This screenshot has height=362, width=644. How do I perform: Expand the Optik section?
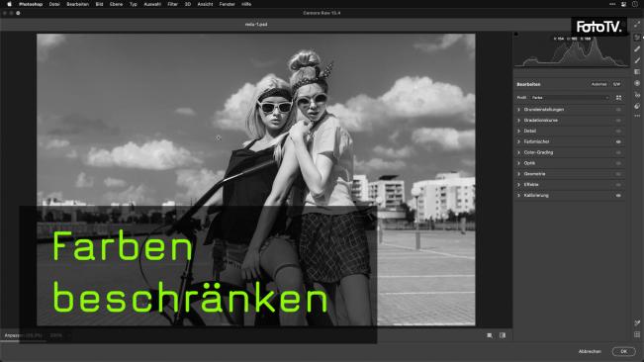[x=518, y=163]
